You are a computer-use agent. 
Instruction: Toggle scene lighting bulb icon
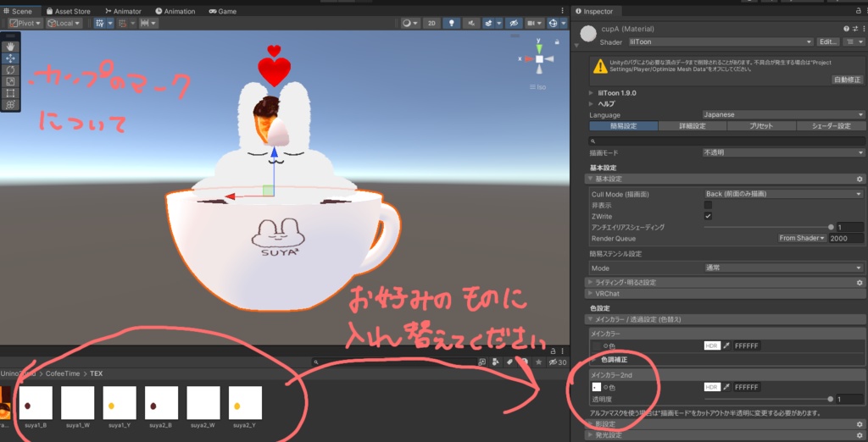[452, 23]
